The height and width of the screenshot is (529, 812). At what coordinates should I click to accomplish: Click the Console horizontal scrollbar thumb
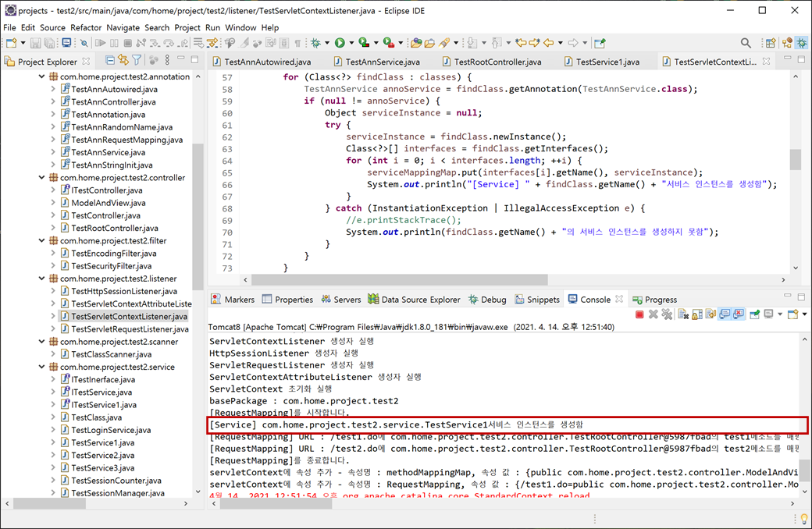click(276, 503)
